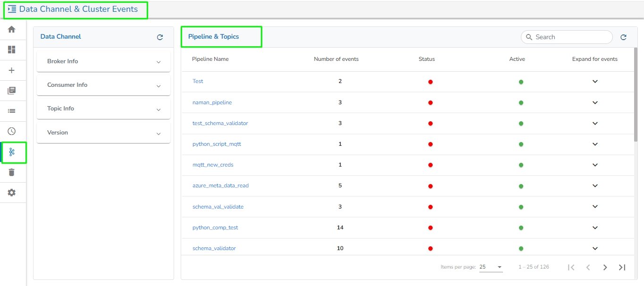Refresh the Pipeline & Topics table
Screen dimensions: 644x286
pyautogui.click(x=623, y=37)
